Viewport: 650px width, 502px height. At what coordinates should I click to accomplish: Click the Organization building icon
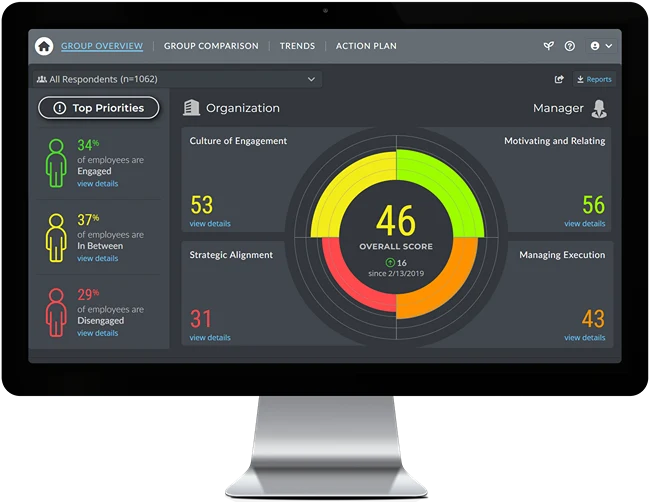point(191,108)
